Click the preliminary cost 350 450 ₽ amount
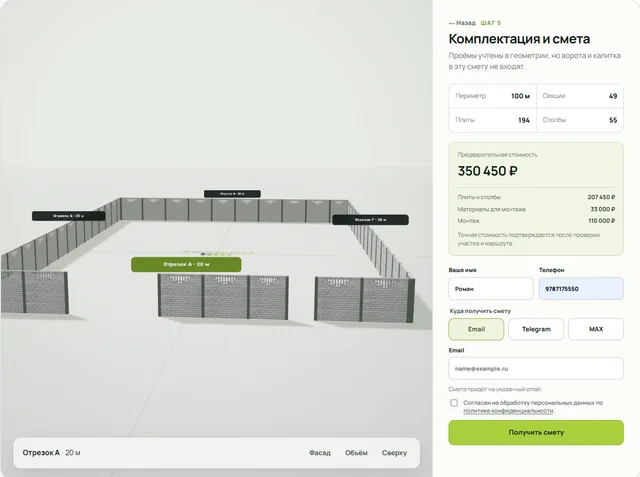This screenshot has height=477, width=640. click(x=487, y=171)
